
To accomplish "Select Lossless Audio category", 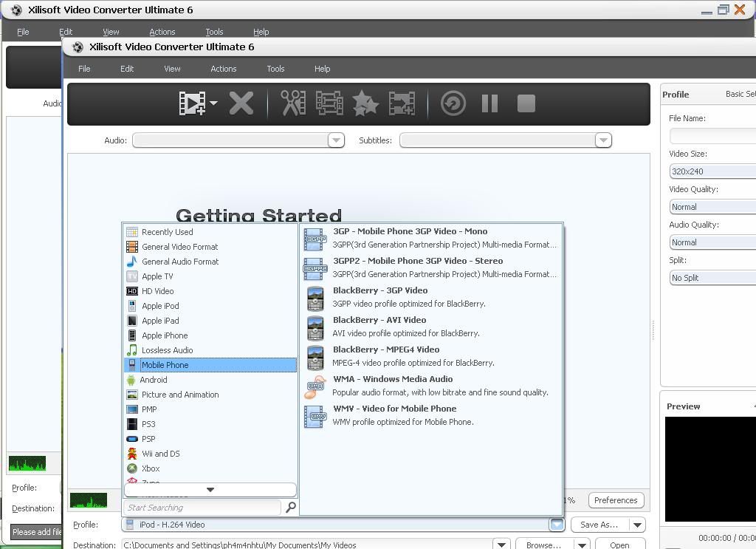I will click(210, 350).
